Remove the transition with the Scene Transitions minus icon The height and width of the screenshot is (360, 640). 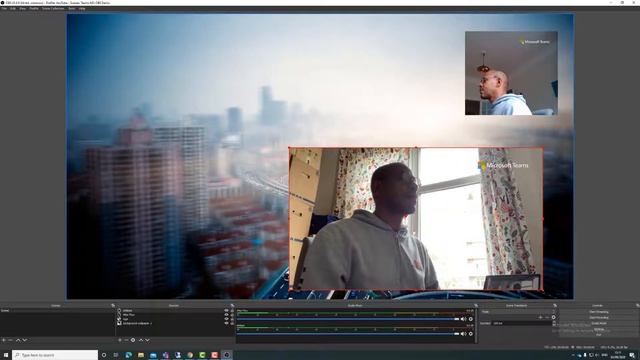547,317
